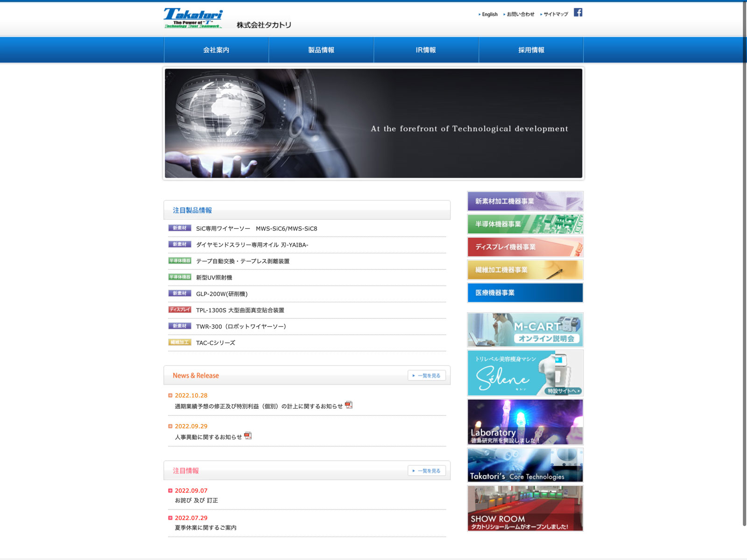Image resolution: width=747 pixels, height=560 pixels.
Task: Click 新素材 tag beside SiC専用ワイヤーソー
Action: (x=180, y=228)
